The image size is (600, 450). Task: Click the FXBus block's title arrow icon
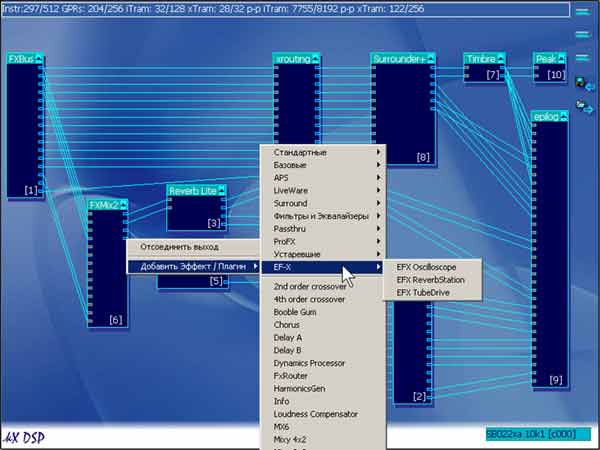tap(39, 59)
